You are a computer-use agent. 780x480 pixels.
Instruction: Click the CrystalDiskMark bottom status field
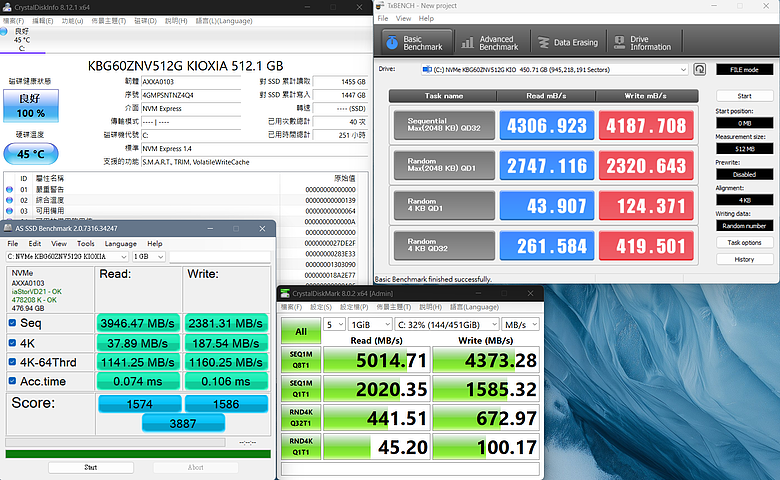pyautogui.click(x=410, y=469)
